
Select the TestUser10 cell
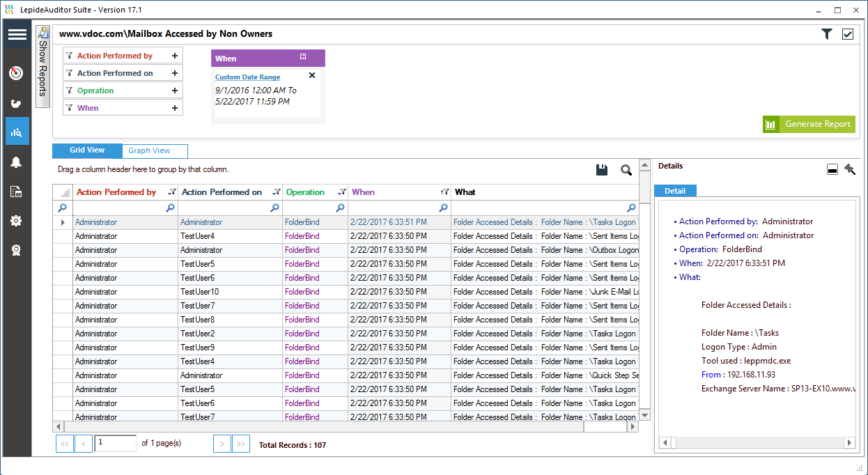230,292
